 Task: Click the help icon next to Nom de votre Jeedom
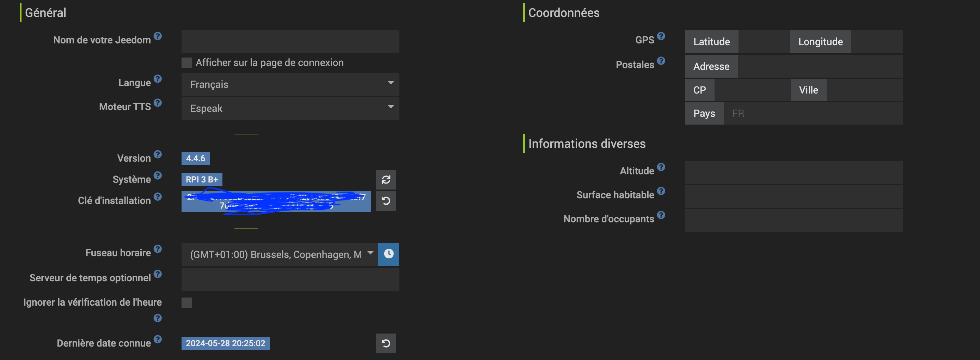coord(158,36)
